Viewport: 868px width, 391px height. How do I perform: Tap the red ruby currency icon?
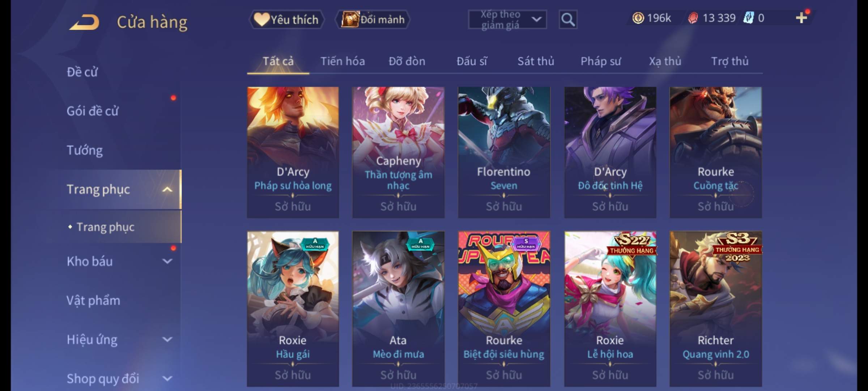click(693, 18)
